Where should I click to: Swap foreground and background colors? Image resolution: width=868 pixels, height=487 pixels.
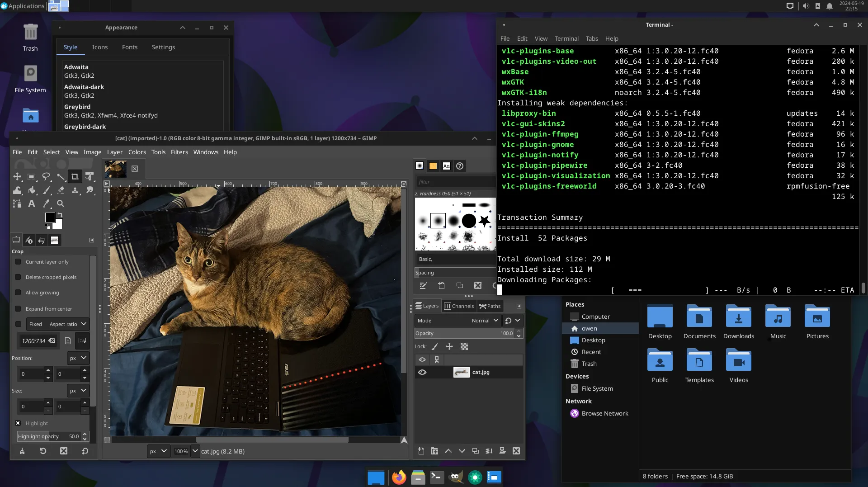point(60,215)
